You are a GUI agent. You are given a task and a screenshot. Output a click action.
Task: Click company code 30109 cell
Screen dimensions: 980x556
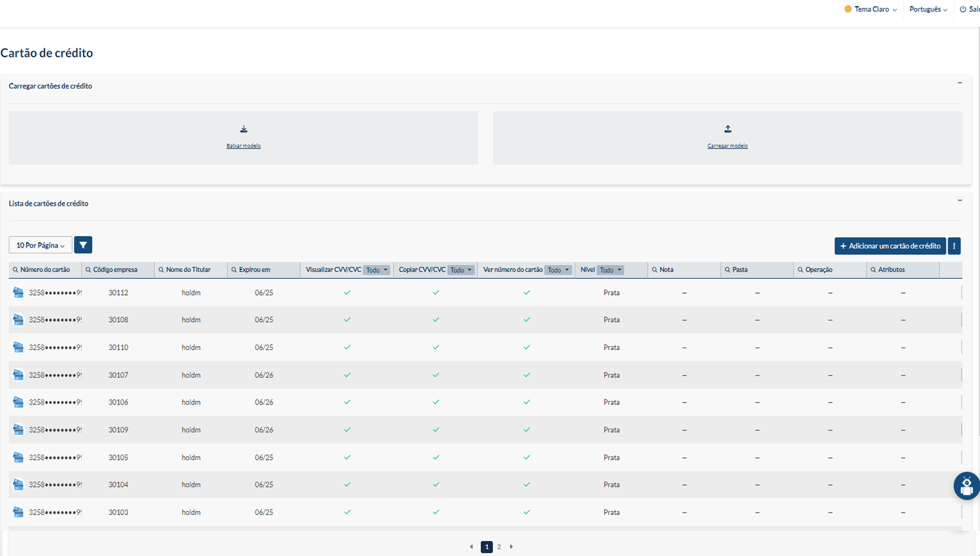pyautogui.click(x=118, y=429)
